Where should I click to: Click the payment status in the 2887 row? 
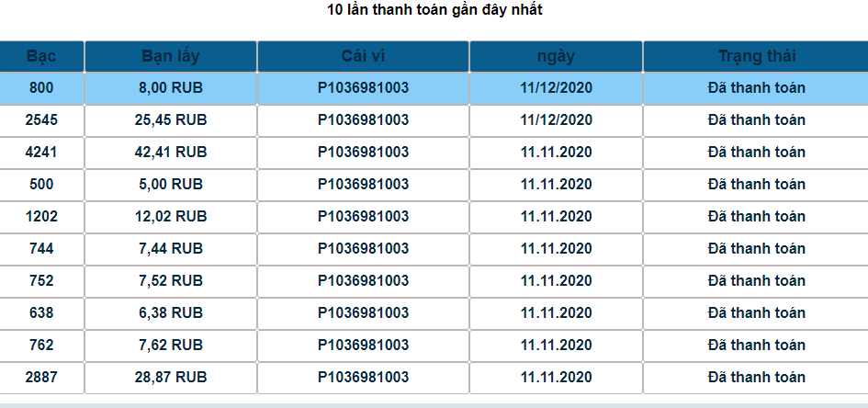click(x=756, y=378)
